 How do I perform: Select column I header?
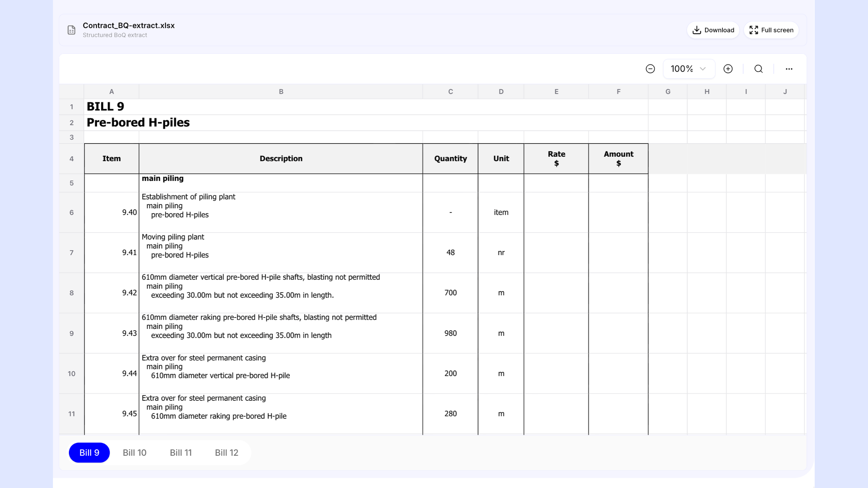pyautogui.click(x=746, y=92)
